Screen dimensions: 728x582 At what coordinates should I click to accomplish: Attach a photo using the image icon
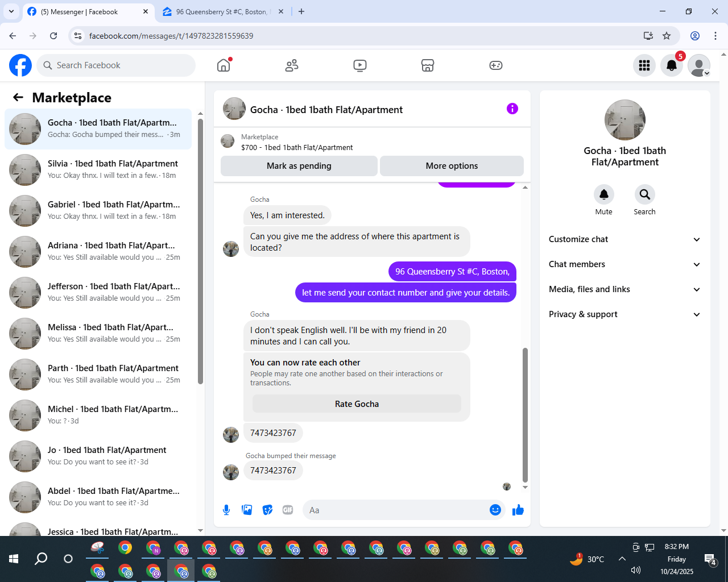(247, 510)
